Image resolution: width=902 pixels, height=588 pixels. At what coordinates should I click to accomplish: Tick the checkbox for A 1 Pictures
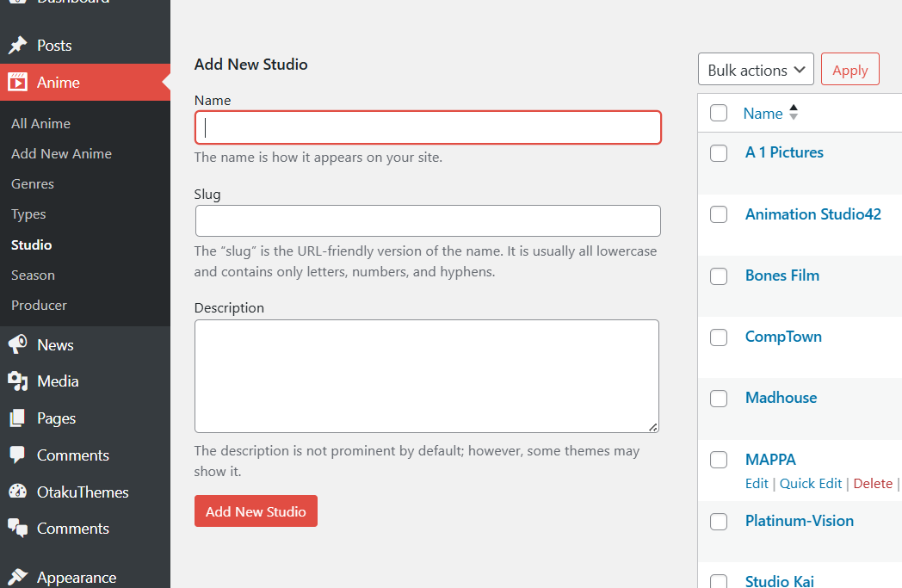(719, 153)
